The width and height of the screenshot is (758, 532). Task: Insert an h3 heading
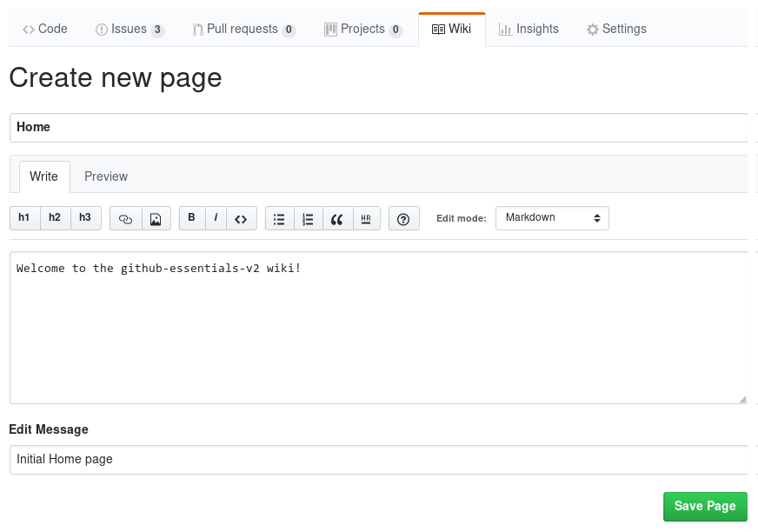tap(85, 218)
